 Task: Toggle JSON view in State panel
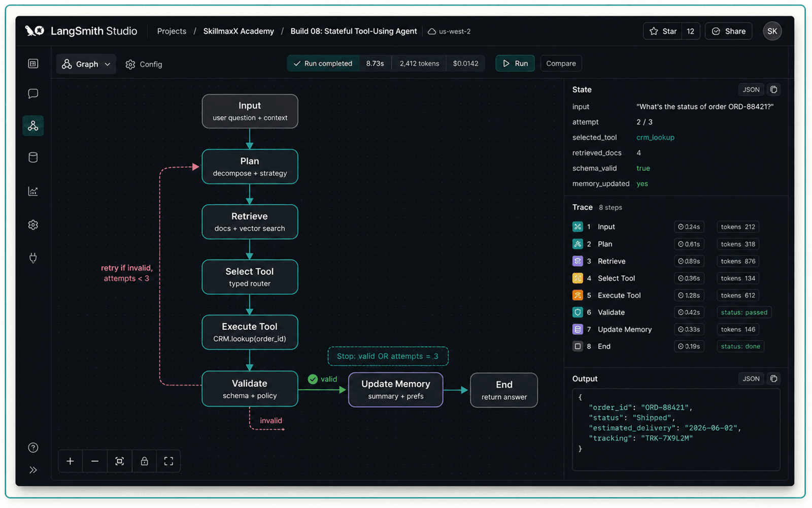[751, 89]
